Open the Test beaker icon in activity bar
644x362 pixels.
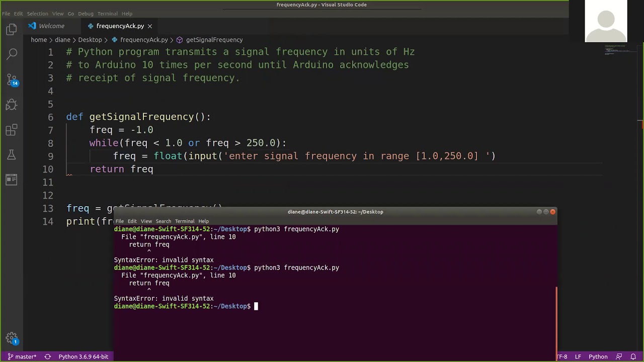(12, 155)
